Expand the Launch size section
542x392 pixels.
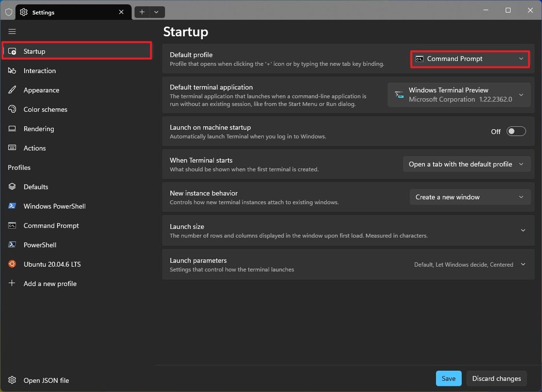[x=523, y=230]
